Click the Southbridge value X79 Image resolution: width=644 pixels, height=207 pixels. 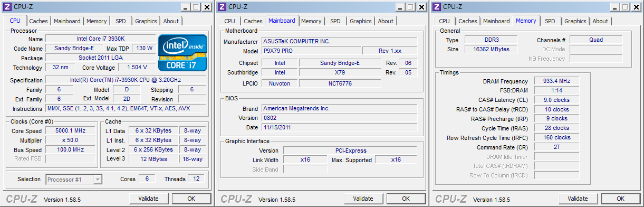[340, 72]
